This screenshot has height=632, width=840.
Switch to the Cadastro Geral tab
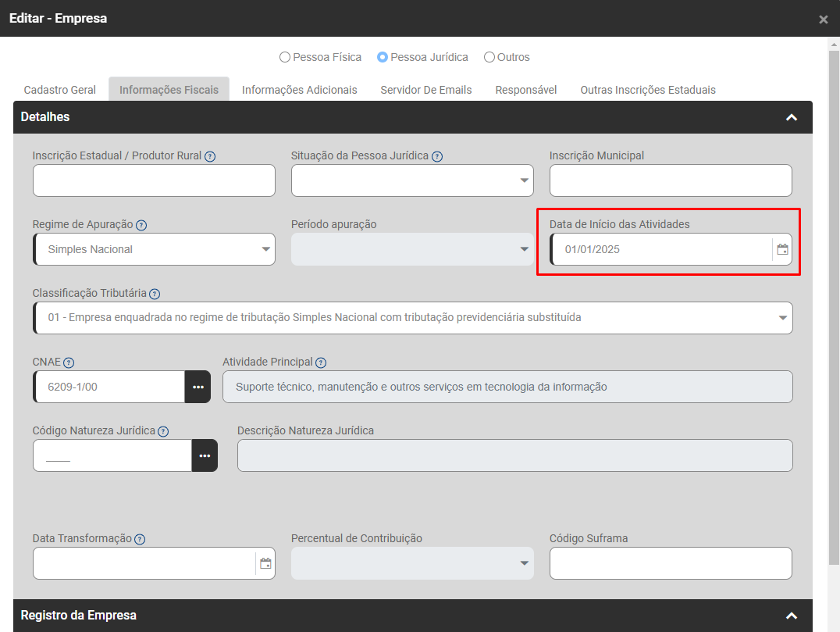pos(60,90)
